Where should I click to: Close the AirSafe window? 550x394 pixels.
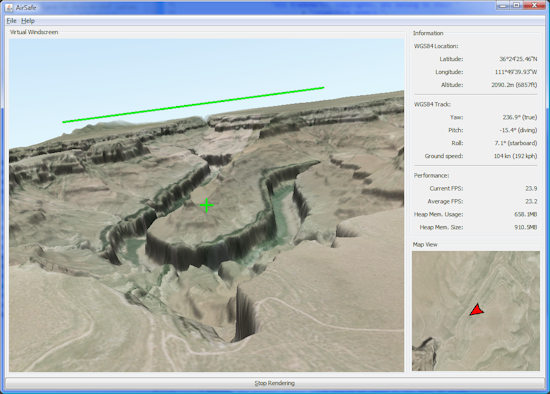(534, 5)
